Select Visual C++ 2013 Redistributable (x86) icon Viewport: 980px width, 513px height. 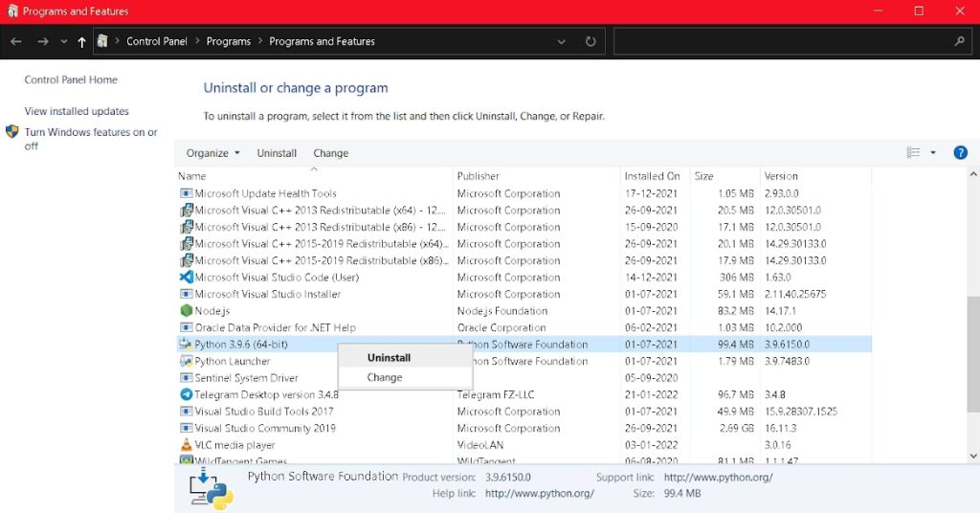pyautogui.click(x=186, y=228)
